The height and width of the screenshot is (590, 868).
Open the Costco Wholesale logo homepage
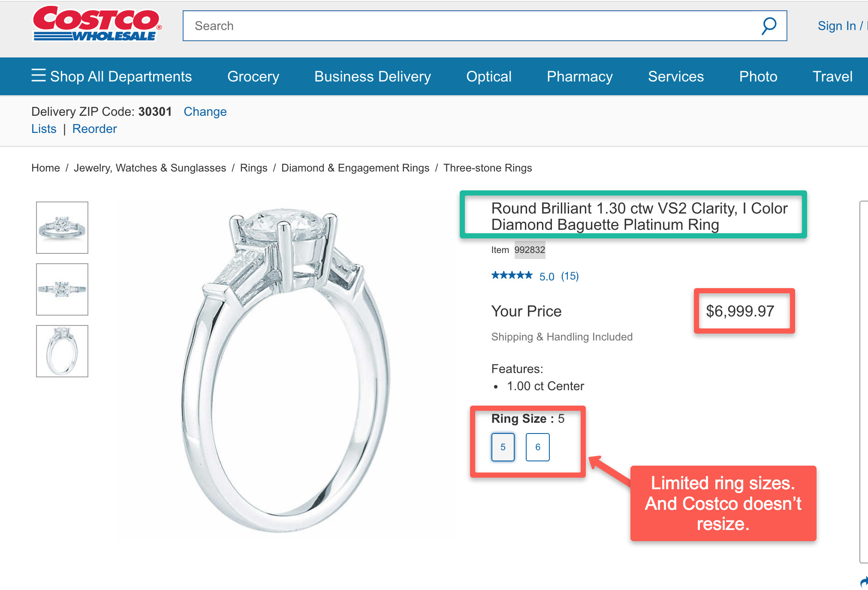pyautogui.click(x=97, y=24)
